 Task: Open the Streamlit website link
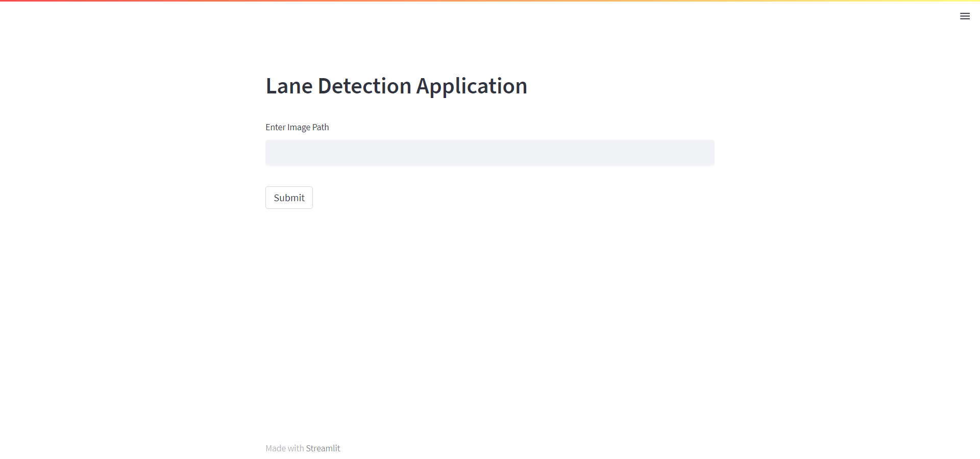(x=323, y=448)
